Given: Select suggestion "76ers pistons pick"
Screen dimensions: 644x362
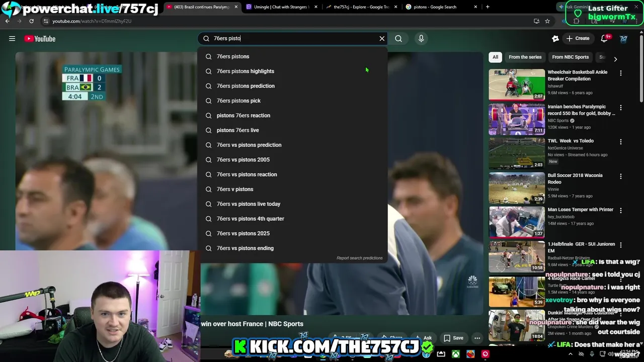Looking at the screenshot, I should (293, 101).
